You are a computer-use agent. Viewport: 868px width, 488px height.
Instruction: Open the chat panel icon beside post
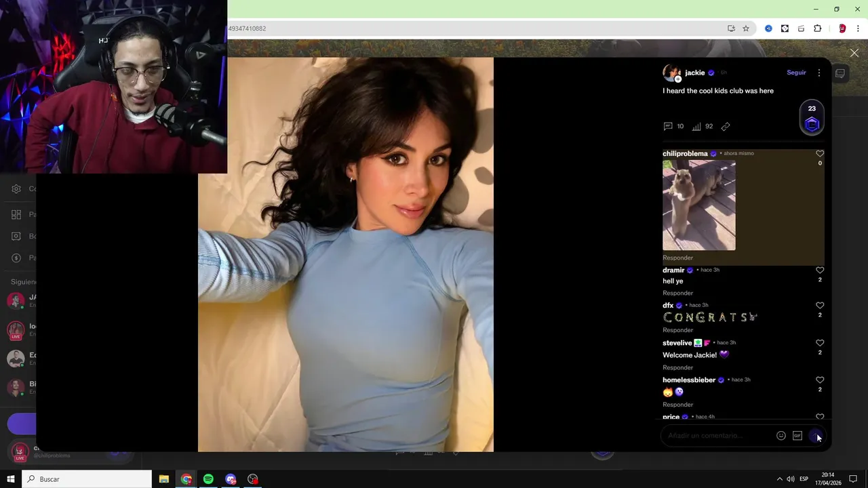click(x=840, y=73)
